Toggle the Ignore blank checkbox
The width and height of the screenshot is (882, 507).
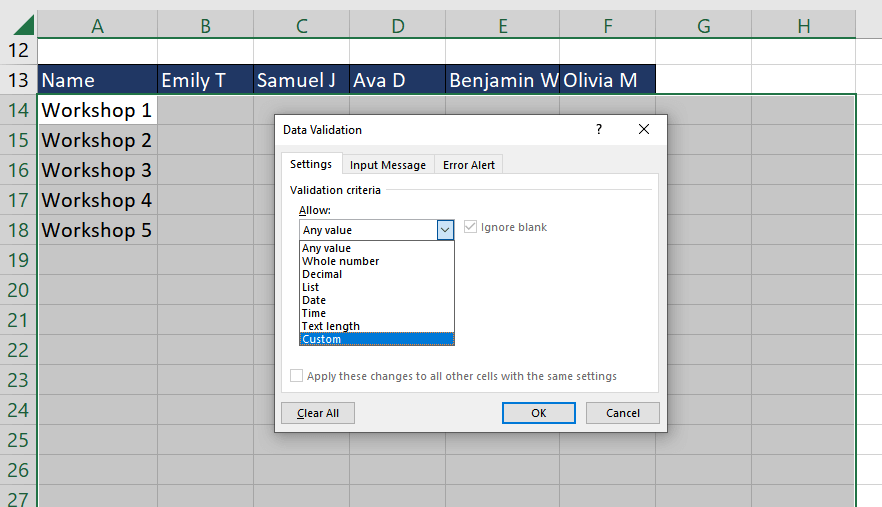pyautogui.click(x=470, y=227)
